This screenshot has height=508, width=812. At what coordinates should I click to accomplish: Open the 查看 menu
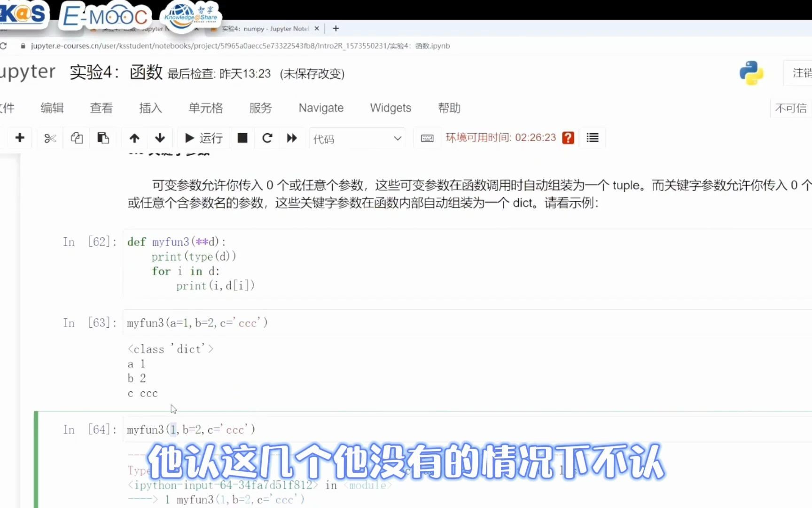(x=101, y=108)
